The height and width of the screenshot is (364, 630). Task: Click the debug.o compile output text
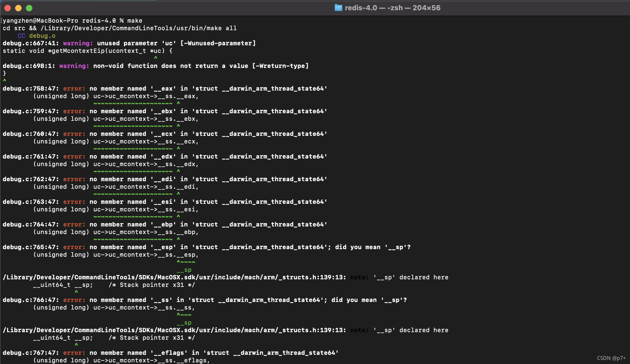(42, 36)
